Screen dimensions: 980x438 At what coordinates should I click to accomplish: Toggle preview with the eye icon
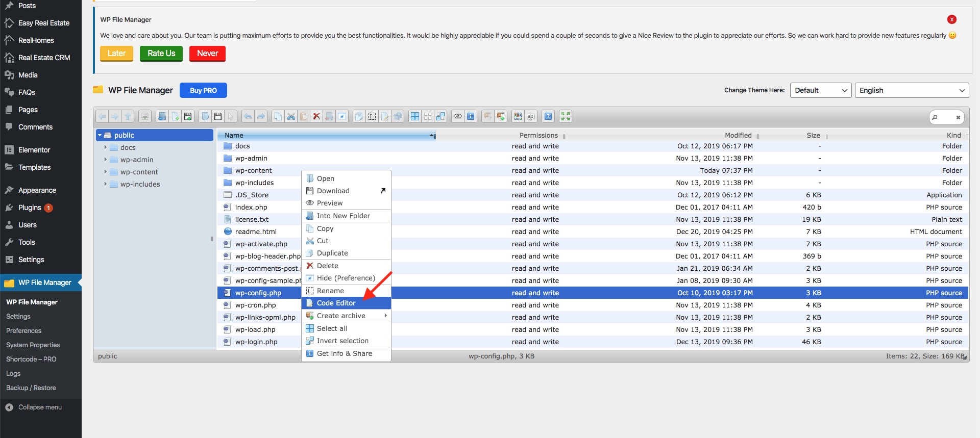[x=458, y=116]
